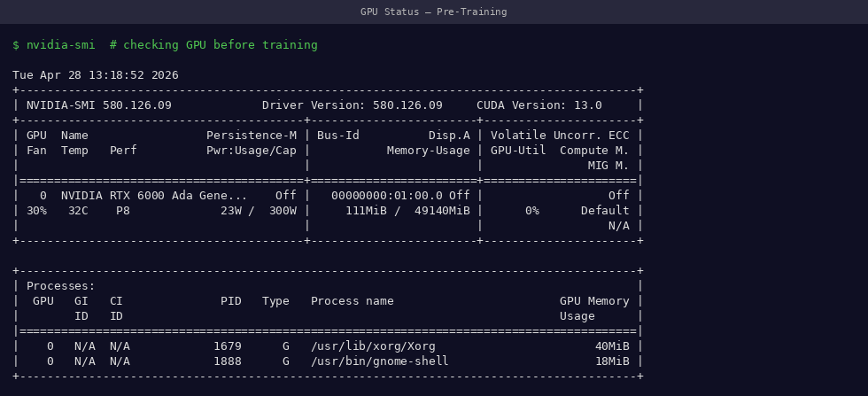Click the MIG mode value 'N/A' in GPU row
This screenshot has height=396, width=868.
619,225
